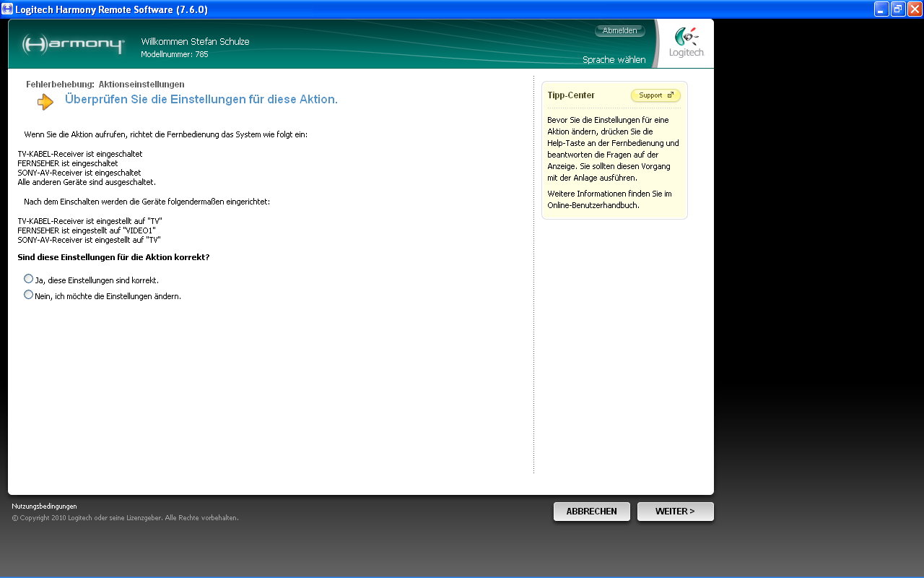This screenshot has height=578, width=924.
Task: Click the Harmony logo in the header
Action: 73,45
